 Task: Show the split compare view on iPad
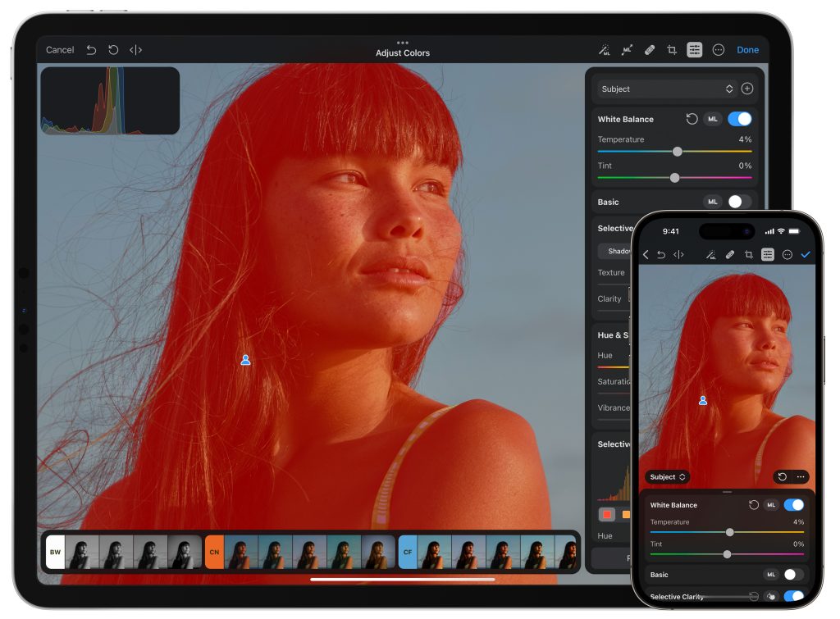[x=136, y=50]
